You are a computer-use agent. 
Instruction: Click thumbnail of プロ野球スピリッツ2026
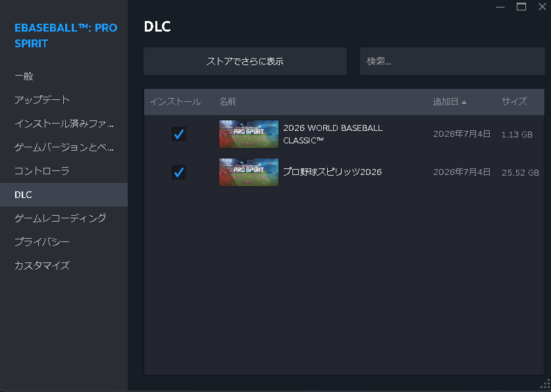click(x=249, y=172)
